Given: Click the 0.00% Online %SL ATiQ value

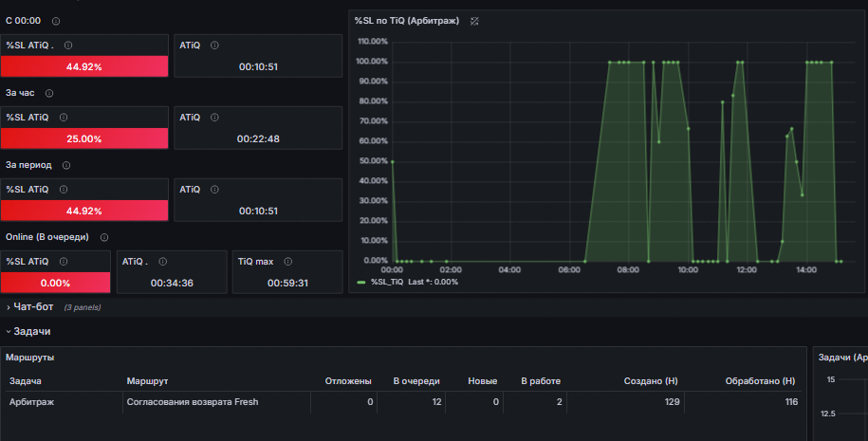Looking at the screenshot, I should 55,283.
